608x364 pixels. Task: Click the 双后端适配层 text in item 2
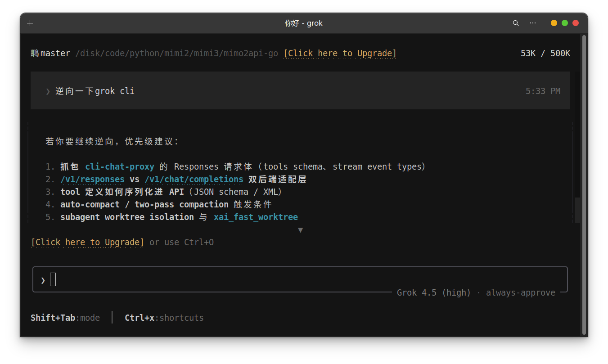click(x=277, y=180)
